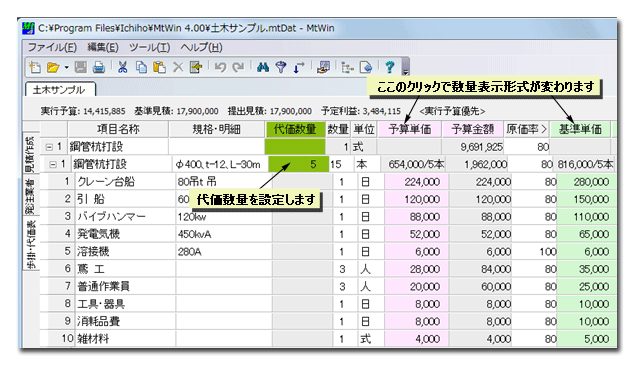Create a new file with the toolbar icon
The image size is (634, 365).
[35, 67]
